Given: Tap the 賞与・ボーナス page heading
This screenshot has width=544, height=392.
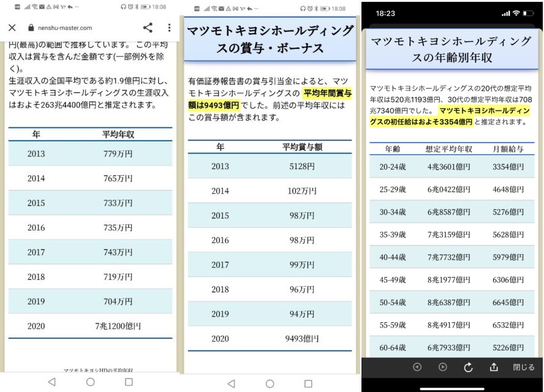Looking at the screenshot, I should click(x=270, y=39).
